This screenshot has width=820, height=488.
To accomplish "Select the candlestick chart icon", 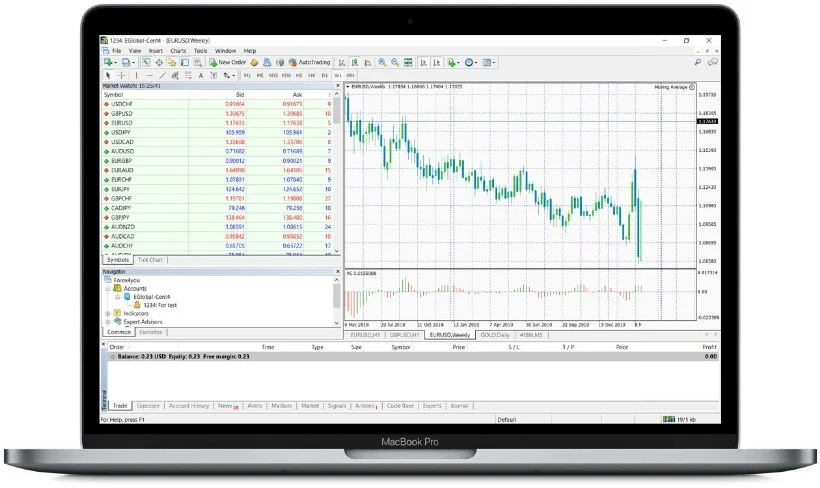I will click(355, 62).
